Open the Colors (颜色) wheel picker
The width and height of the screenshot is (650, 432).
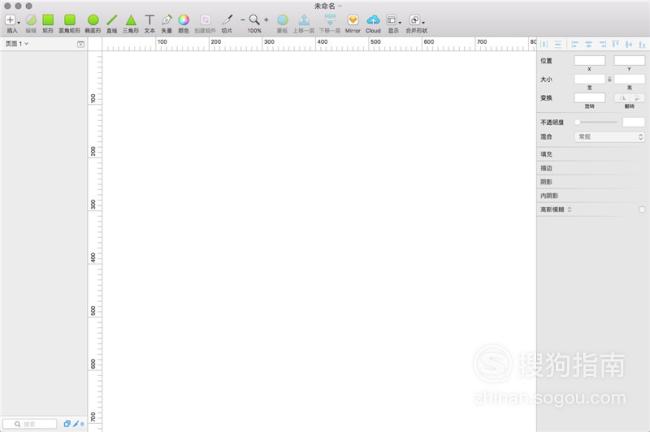(x=184, y=20)
